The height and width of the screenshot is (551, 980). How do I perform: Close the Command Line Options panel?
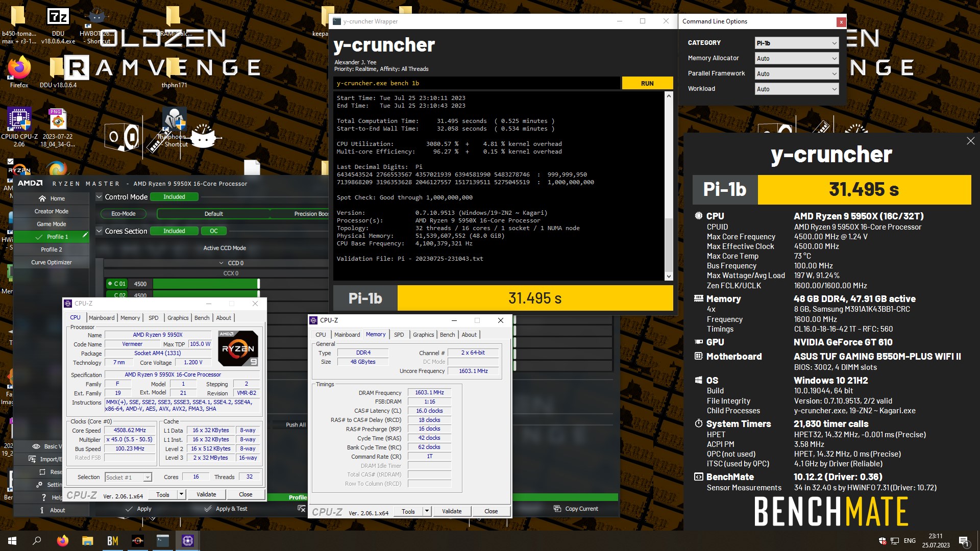[841, 22]
